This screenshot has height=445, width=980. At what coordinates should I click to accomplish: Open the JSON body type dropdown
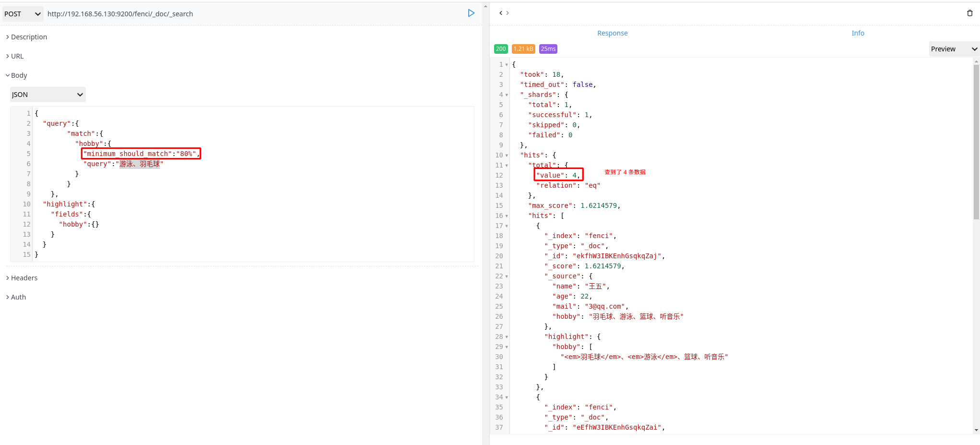tap(47, 95)
